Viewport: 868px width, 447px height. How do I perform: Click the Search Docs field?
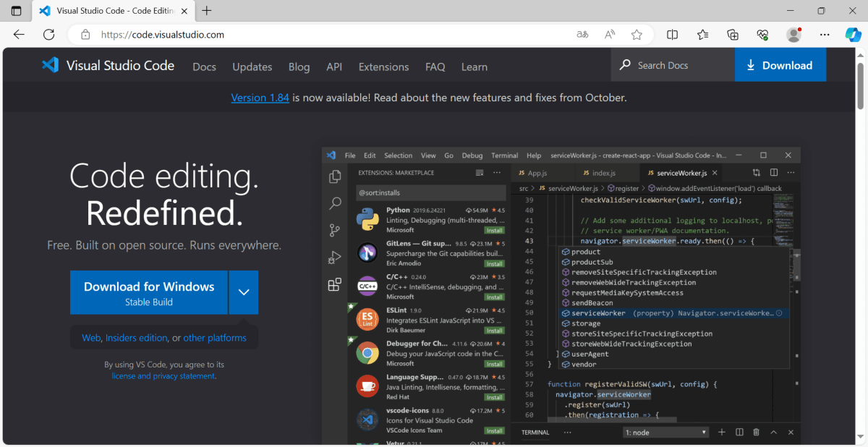(x=673, y=65)
